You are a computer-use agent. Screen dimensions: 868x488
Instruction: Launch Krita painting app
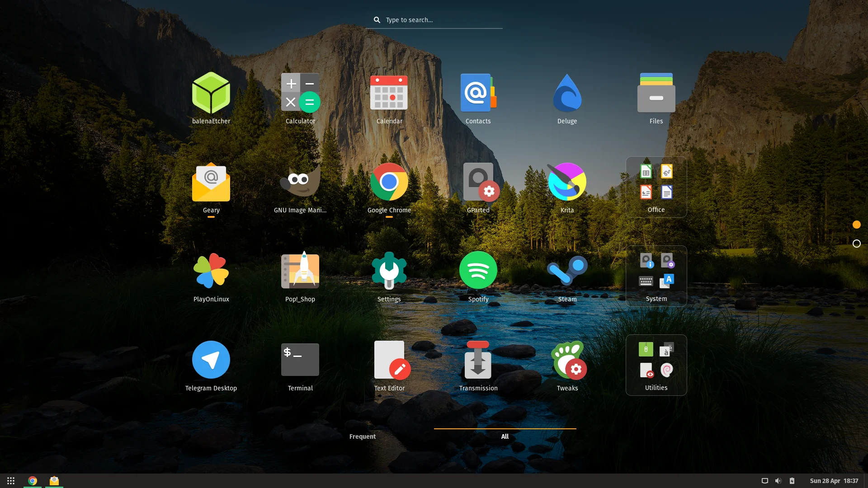coord(567,187)
